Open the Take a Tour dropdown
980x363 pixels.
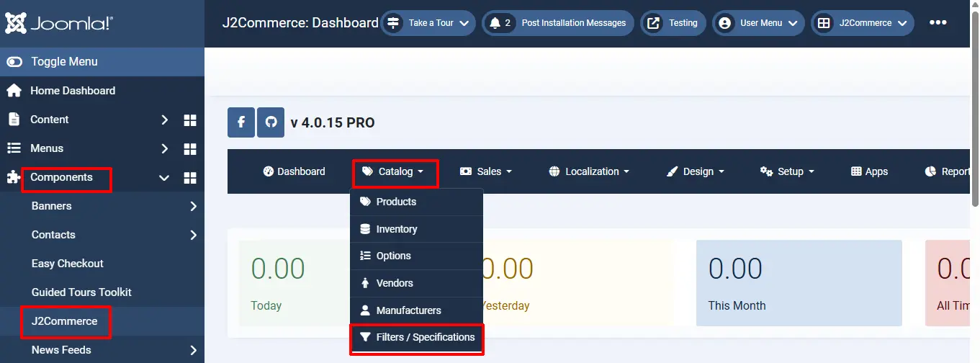tap(428, 23)
